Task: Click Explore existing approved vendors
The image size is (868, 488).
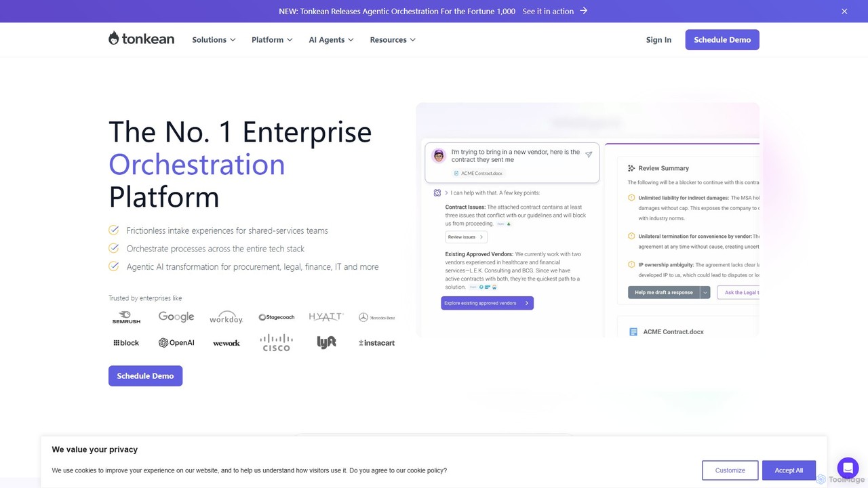Action: tap(487, 303)
